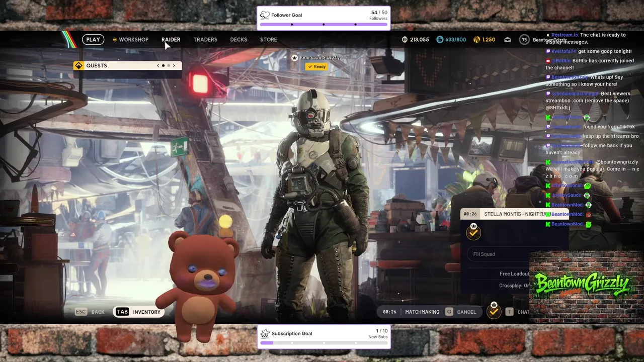Click the 00:26 timer in squad panel

[470, 214]
